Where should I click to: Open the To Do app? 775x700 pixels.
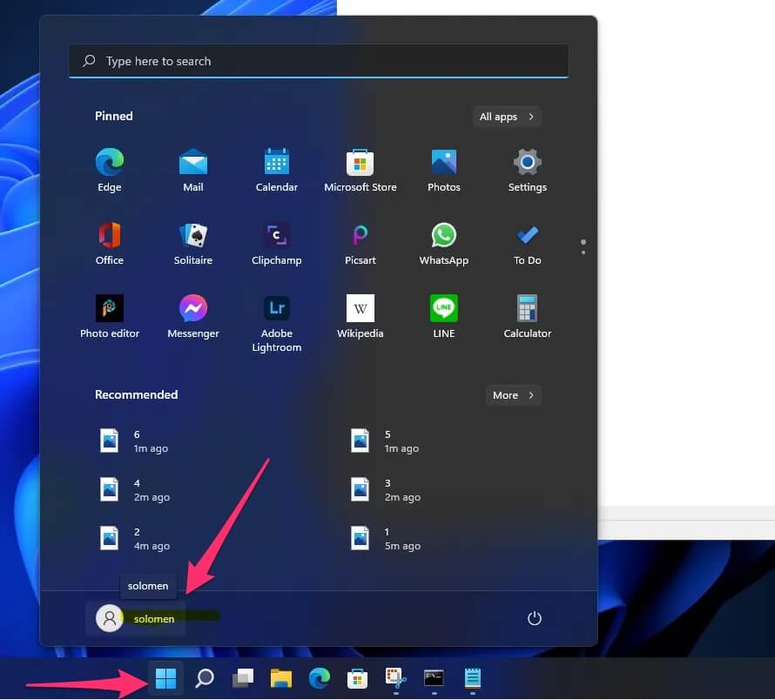527,243
